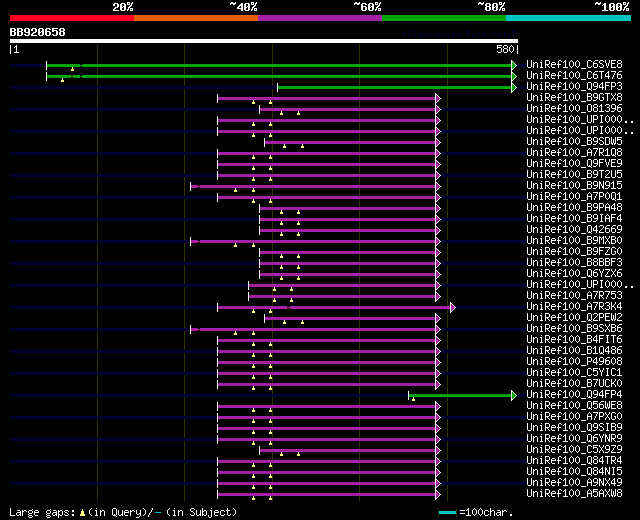Screen dimensions: 640x520
Task: Click the short green alignment bar in the Q94FP4 row
Action: tap(460, 396)
